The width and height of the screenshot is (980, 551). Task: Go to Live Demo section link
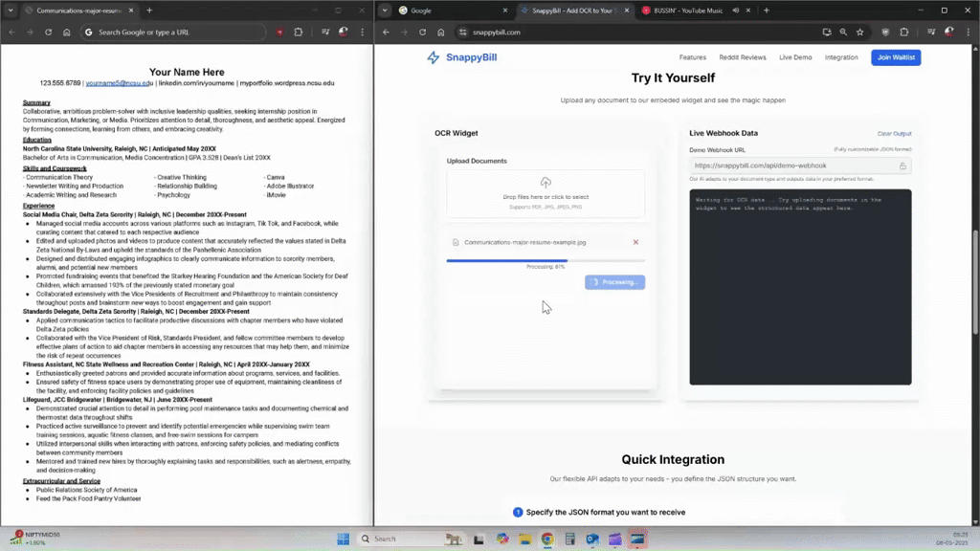[795, 57]
